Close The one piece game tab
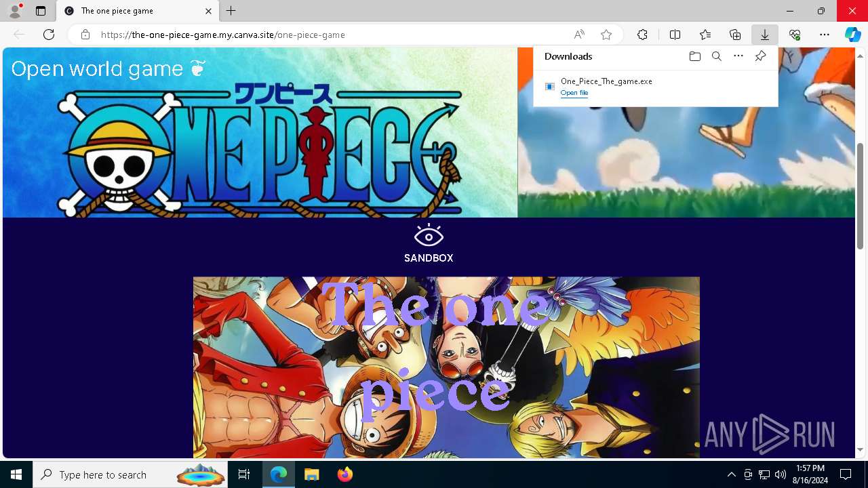The height and width of the screenshot is (488, 868). 209,11
